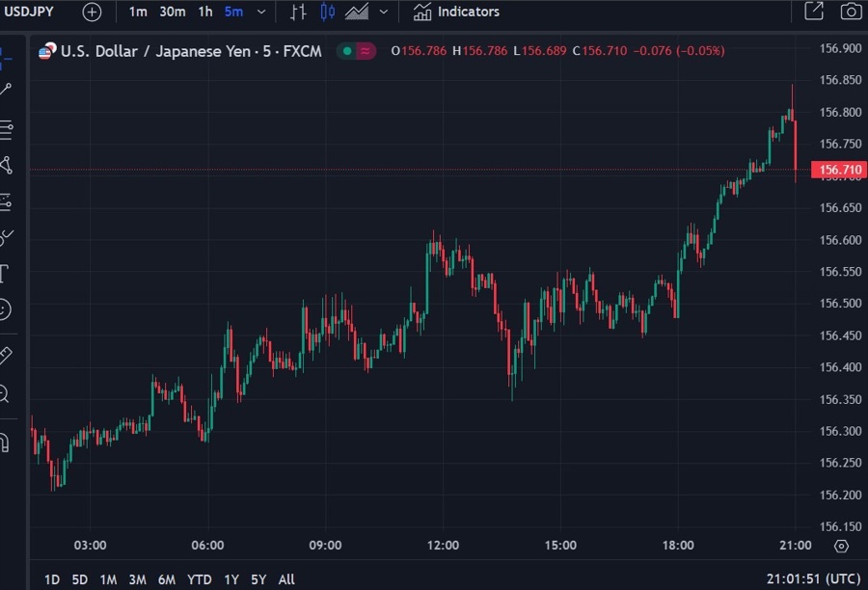Select the trend line drawing tool
This screenshot has width=868, height=590.
point(6,90)
